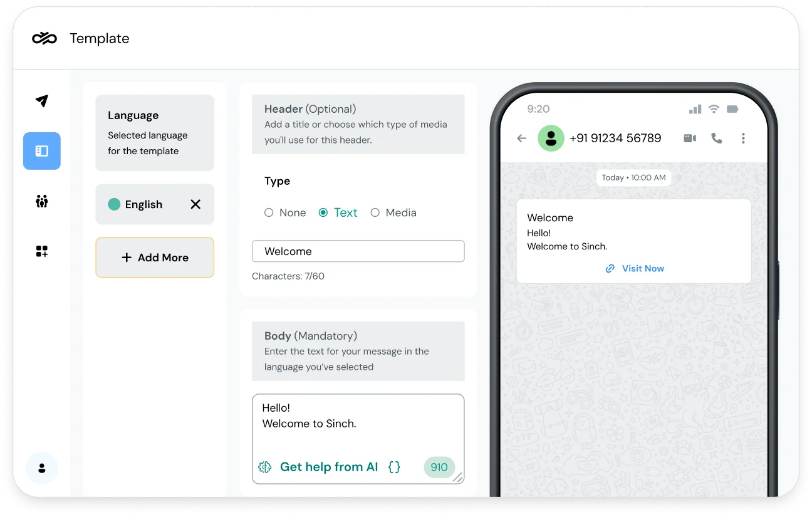Image resolution: width=812 pixels, height=517 pixels.
Task: Click the phone number +91 91234 56789
Action: pyautogui.click(x=615, y=138)
